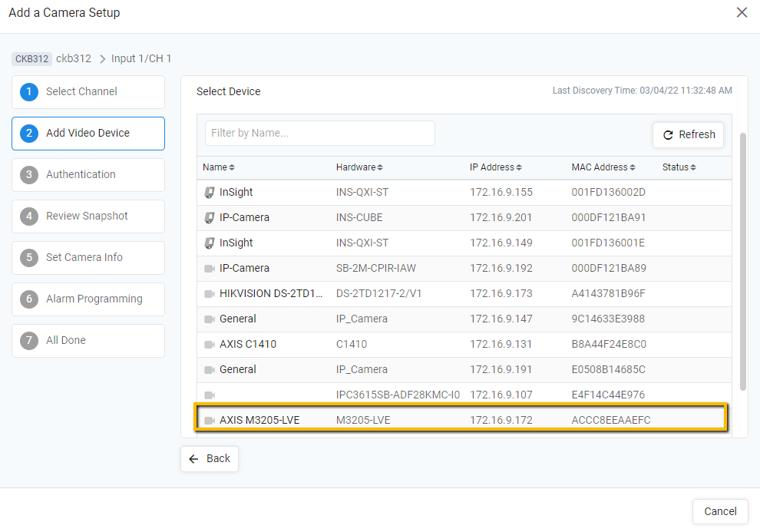Screen dimensions: 760x532
Task: Click the step 3 number circle
Action: coord(29,174)
